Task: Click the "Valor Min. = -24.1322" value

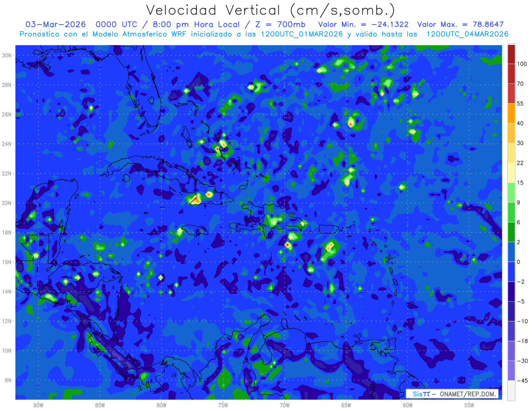Action: [x=364, y=24]
